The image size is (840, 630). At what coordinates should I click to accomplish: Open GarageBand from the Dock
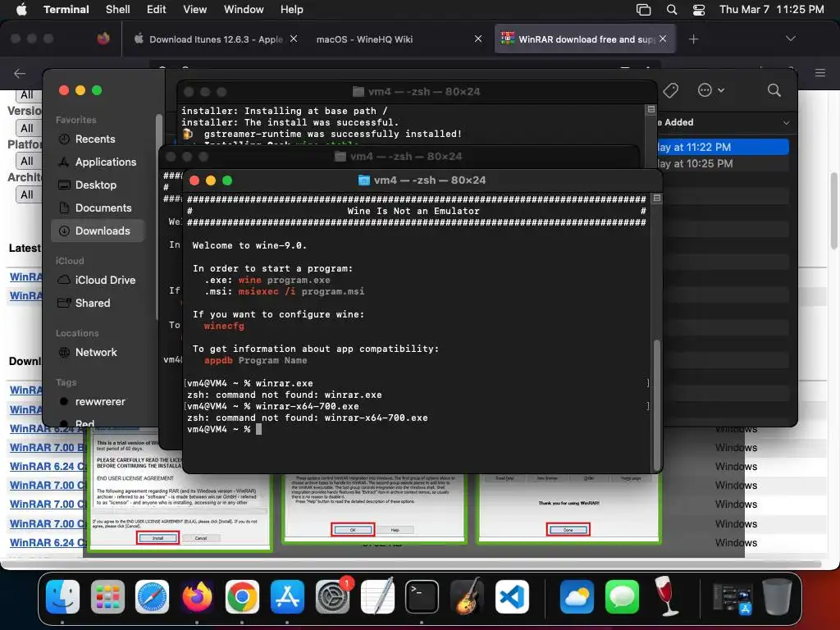pos(467,596)
